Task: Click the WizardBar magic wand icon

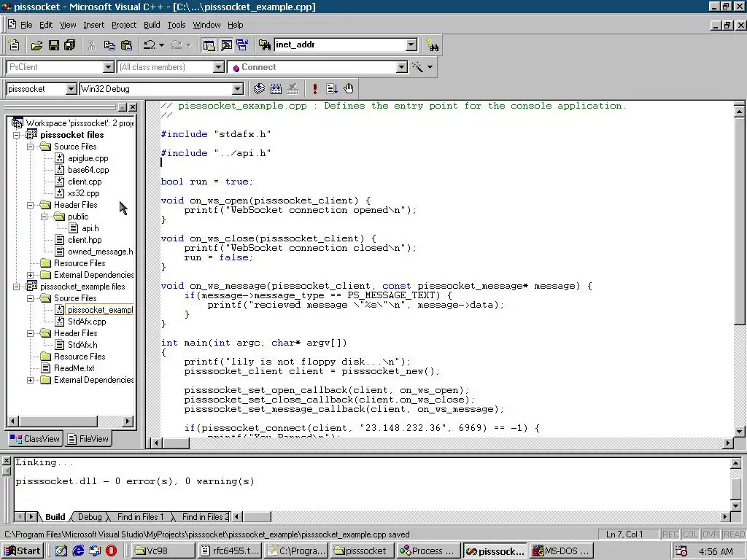Action: coord(417,67)
